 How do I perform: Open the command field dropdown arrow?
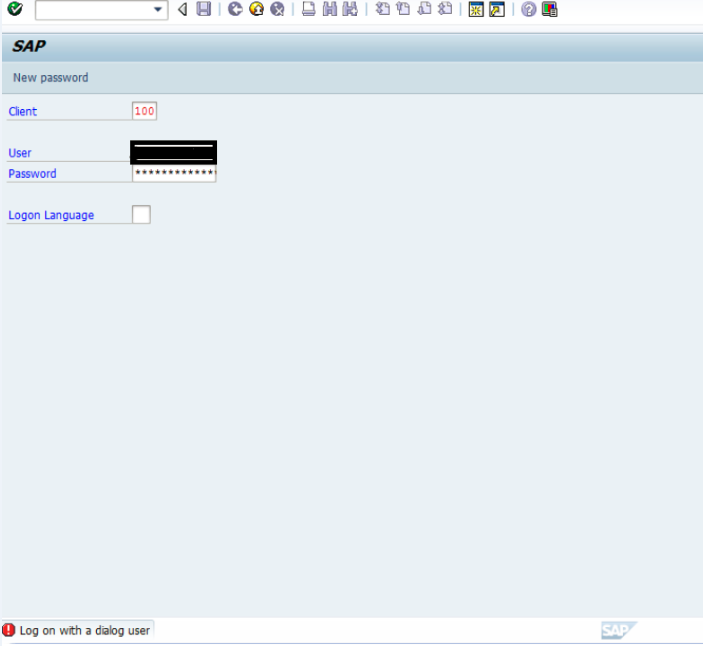158,9
